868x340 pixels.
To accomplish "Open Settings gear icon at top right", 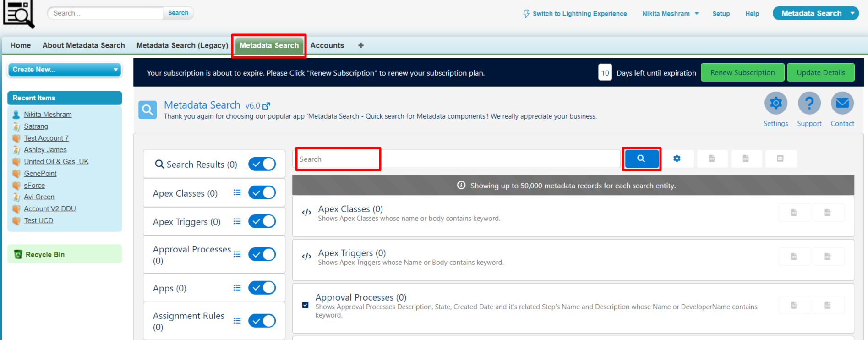I will click(x=776, y=103).
